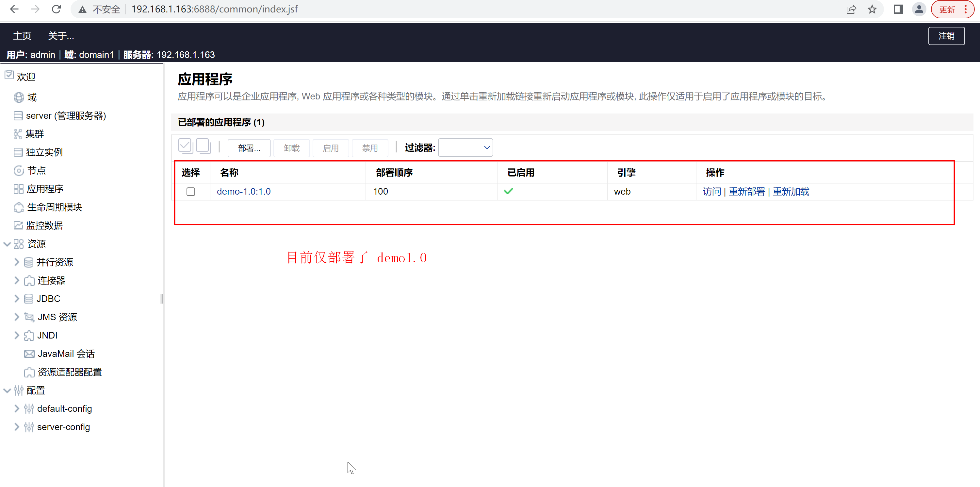This screenshot has height=487, width=980.
Task: Click the node icon beside 节点
Action: point(19,171)
